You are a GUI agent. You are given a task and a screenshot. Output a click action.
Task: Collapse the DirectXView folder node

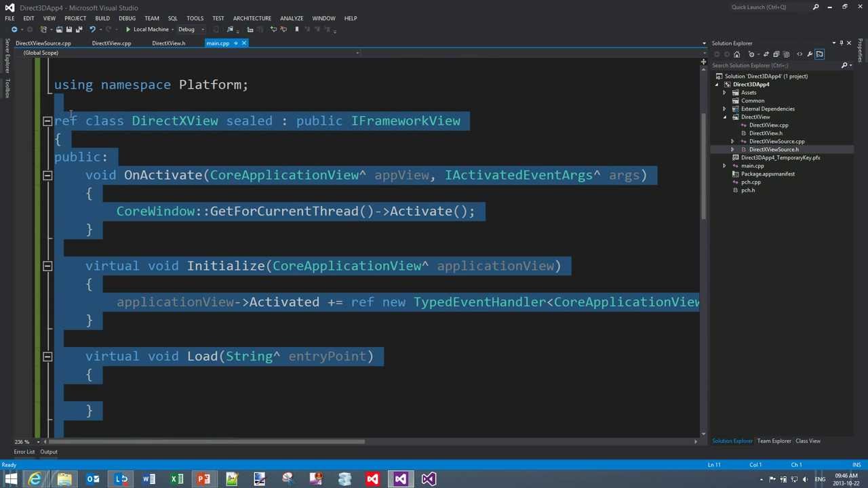click(724, 117)
